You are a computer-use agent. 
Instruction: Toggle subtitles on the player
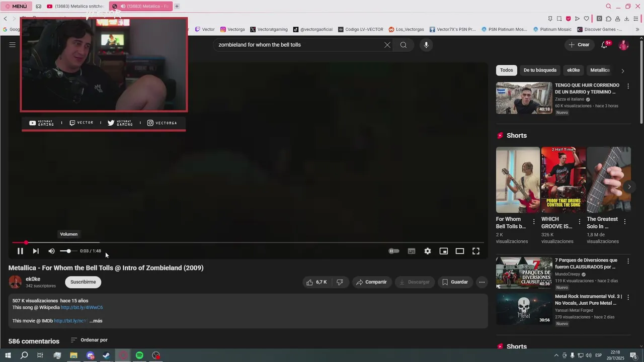(412, 251)
